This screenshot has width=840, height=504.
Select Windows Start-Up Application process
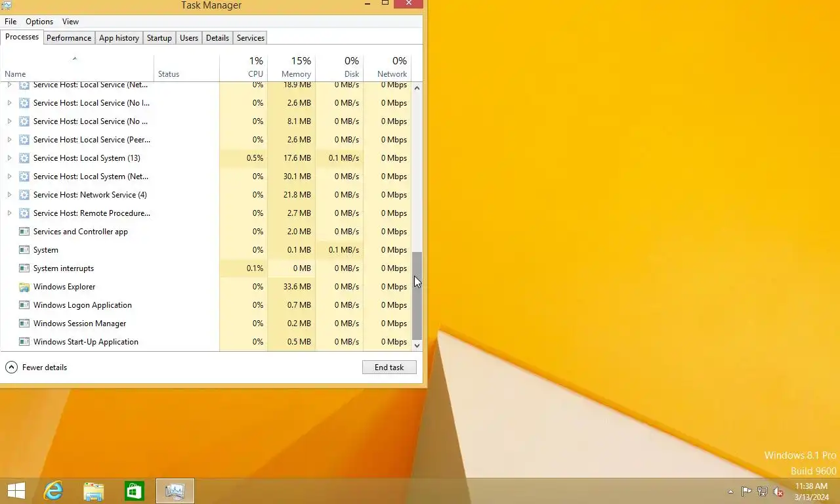point(205,342)
